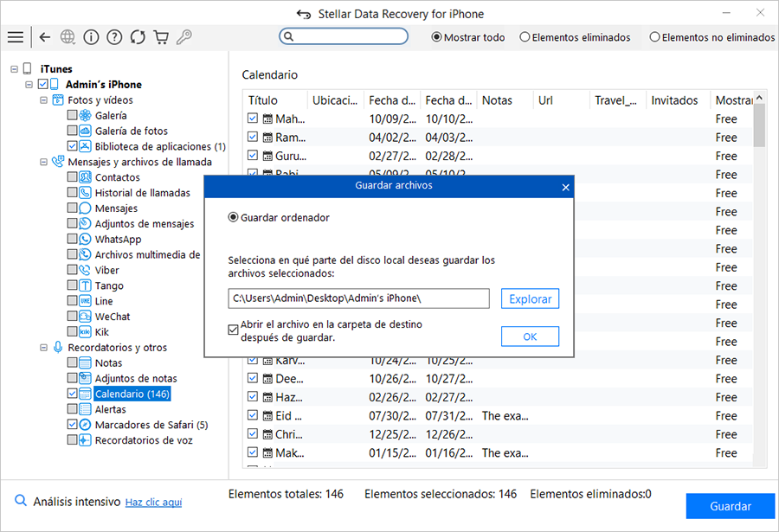
Task: Collapse Recordatorios y otros group
Action: 44,348
